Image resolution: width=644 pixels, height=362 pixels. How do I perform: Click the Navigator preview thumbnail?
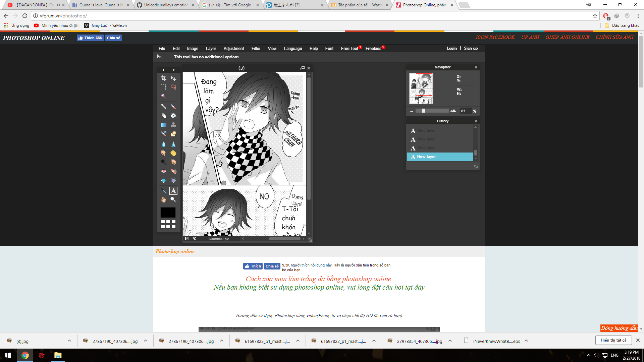point(421,89)
